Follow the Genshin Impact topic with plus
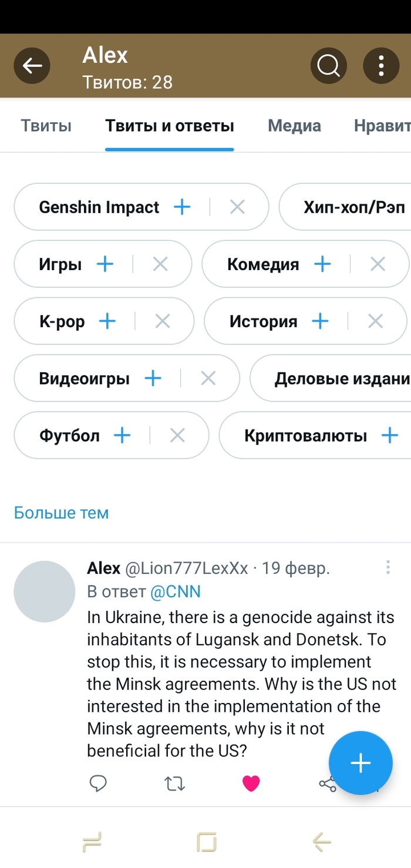411x868 pixels. point(183,207)
